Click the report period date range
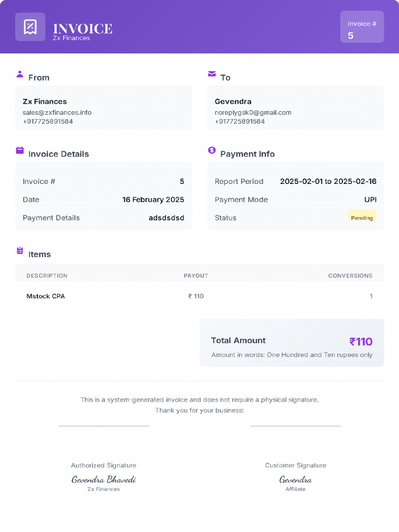The height and width of the screenshot is (532, 399). click(328, 181)
